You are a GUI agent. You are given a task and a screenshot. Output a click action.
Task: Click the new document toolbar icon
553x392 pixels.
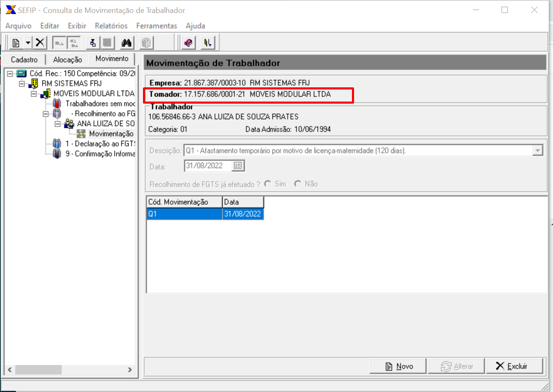(x=16, y=43)
